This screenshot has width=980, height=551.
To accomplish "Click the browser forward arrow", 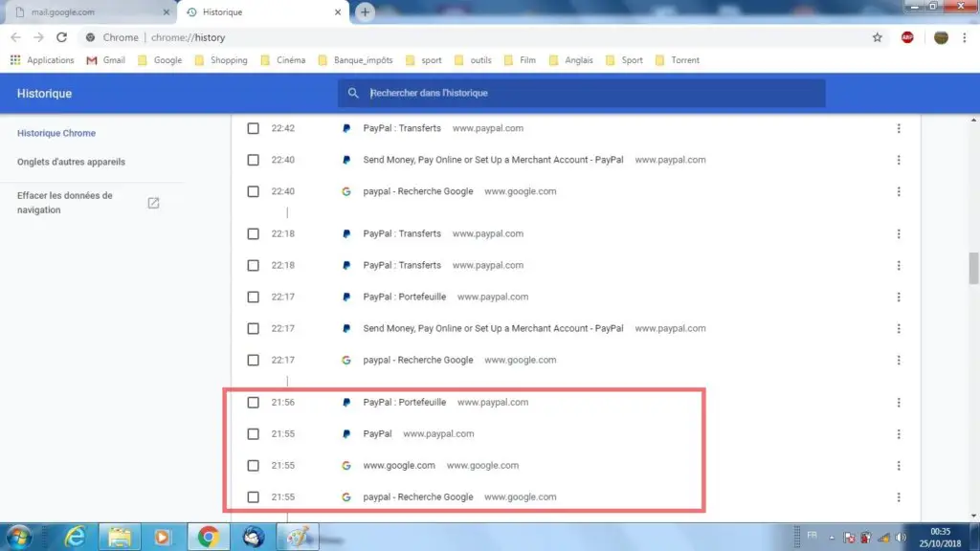I will 38,37.
